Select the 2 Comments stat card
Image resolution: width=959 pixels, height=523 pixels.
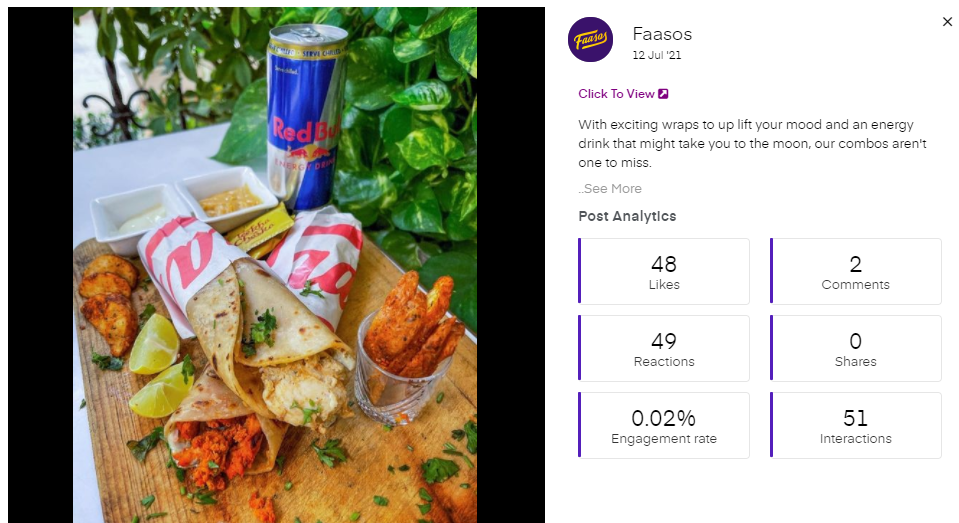point(855,271)
